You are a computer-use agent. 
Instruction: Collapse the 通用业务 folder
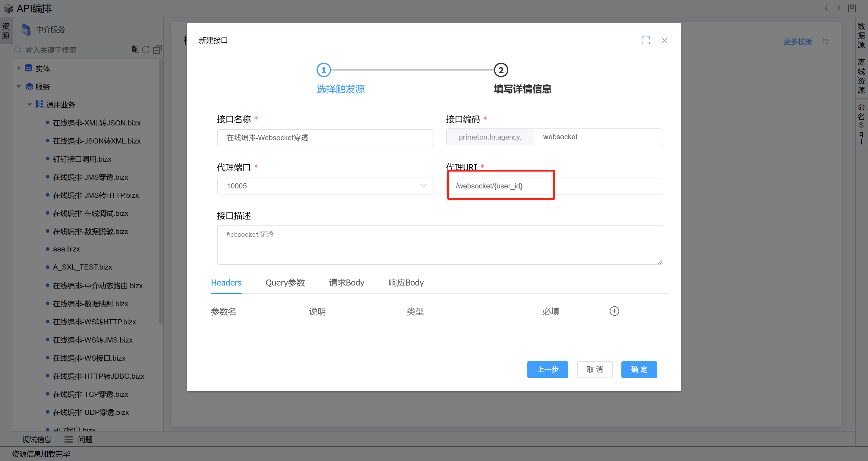pyautogui.click(x=30, y=105)
